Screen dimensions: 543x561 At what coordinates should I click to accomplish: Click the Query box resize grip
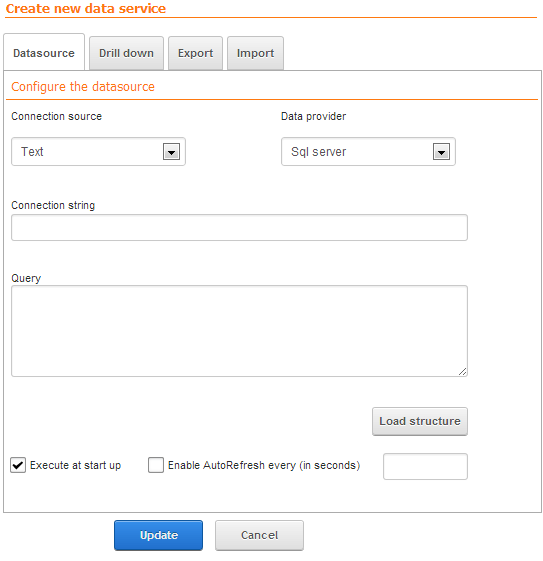[x=462, y=372]
